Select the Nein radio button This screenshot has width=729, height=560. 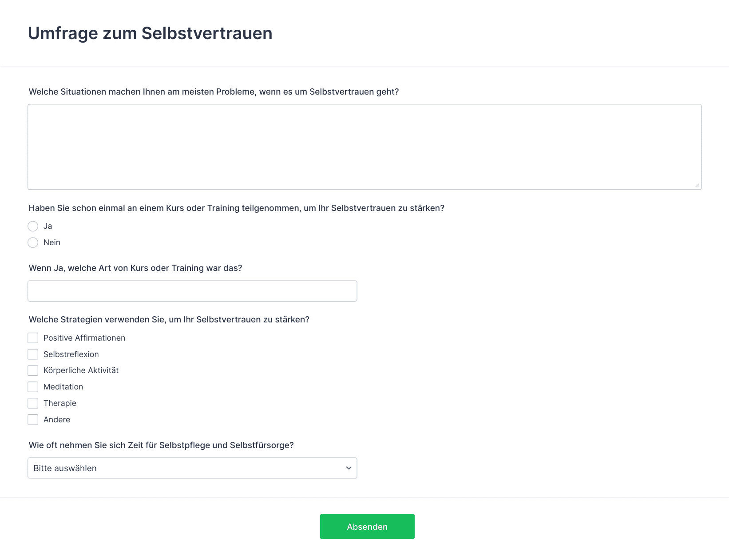[33, 242]
